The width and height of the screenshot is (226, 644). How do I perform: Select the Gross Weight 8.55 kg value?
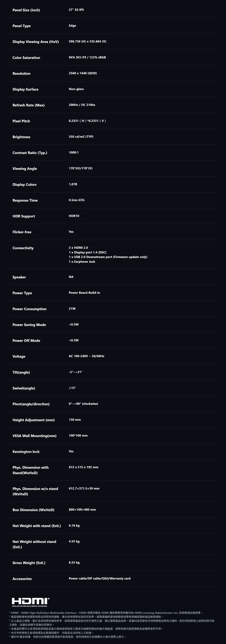pyautogui.click(x=74, y=562)
